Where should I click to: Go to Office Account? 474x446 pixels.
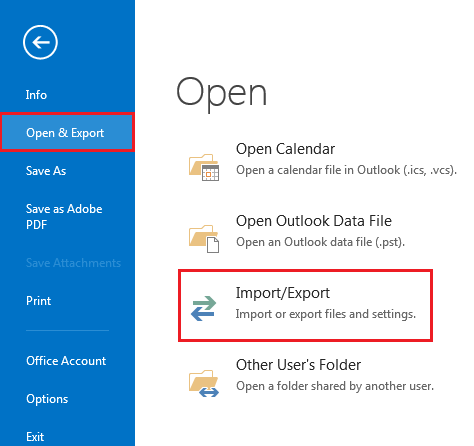(66, 361)
